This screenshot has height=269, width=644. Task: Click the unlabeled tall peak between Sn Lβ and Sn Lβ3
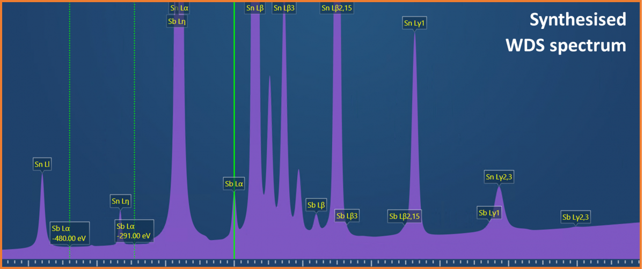click(269, 134)
